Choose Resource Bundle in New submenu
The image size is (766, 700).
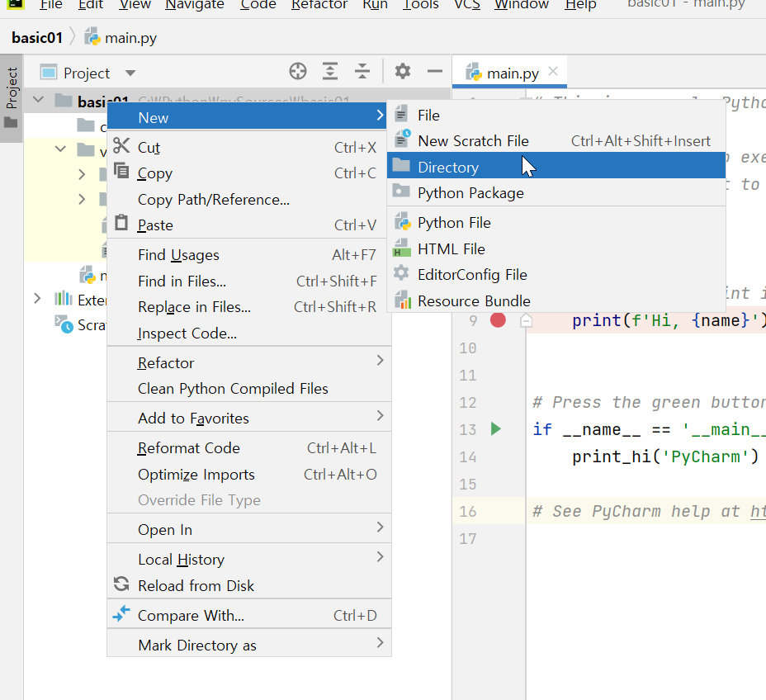tap(556, 300)
